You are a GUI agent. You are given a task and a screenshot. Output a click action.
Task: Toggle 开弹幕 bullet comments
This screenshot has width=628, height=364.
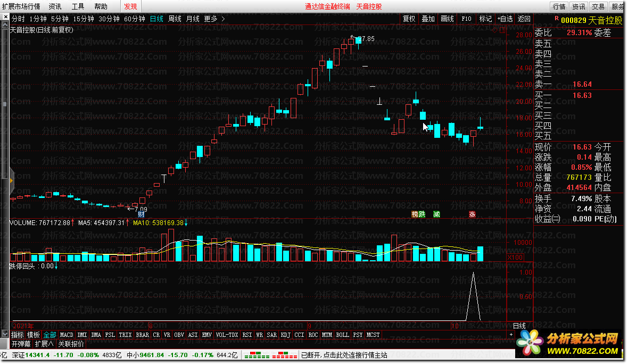[x=21, y=344]
